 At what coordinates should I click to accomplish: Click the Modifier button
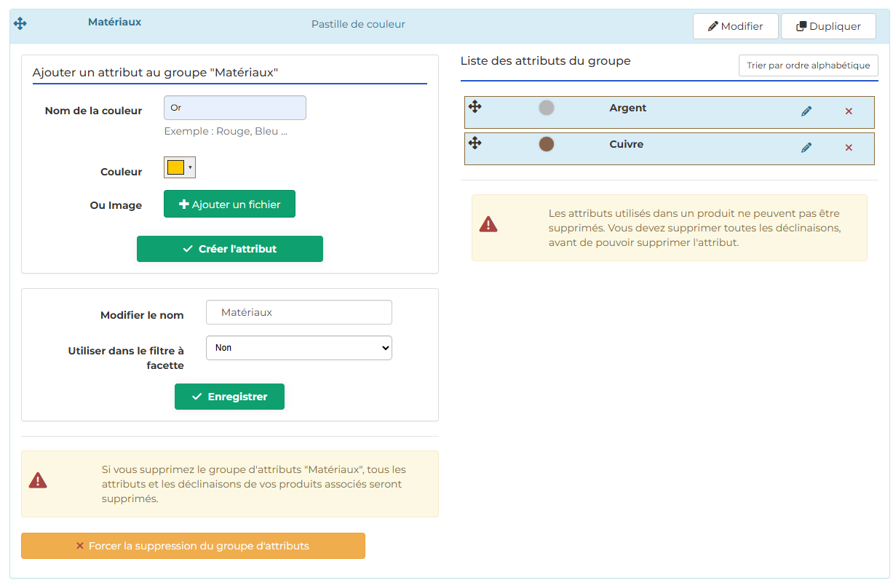pyautogui.click(x=736, y=26)
